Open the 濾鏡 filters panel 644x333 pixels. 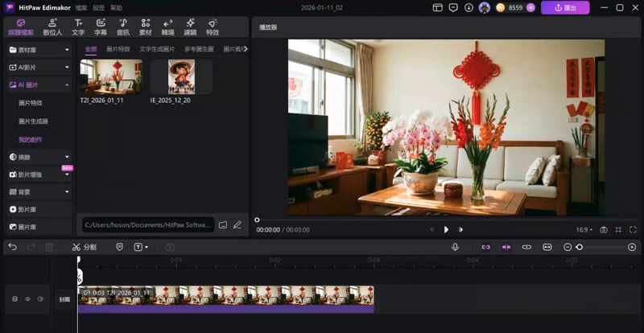click(190, 27)
